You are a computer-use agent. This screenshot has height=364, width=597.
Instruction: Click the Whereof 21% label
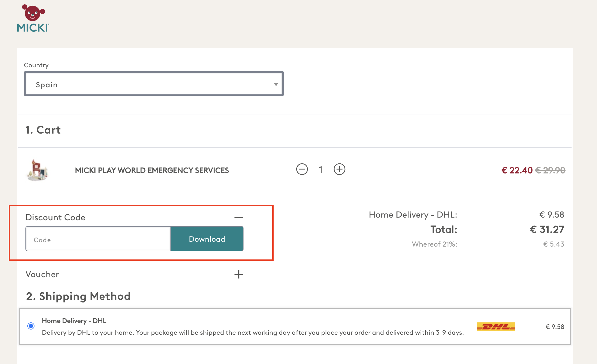pos(434,244)
